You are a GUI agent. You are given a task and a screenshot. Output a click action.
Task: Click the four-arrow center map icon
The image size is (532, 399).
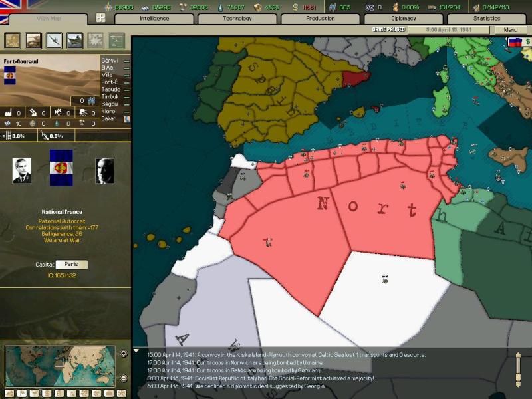(101, 18)
